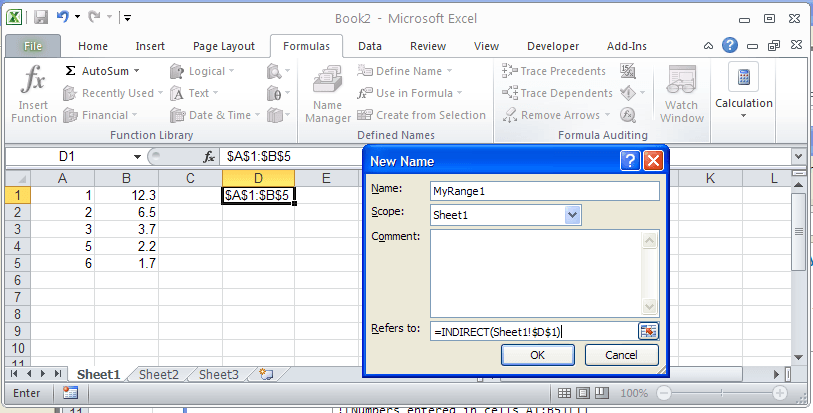Click the Evaluate Formula icon
This screenshot has height=413, width=813.
click(x=628, y=115)
